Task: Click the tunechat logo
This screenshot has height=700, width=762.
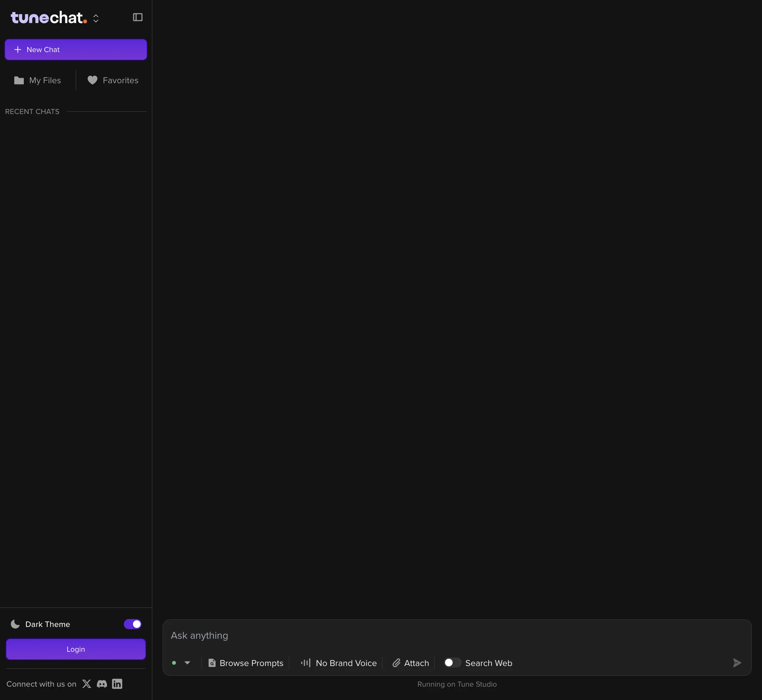Action: 49,18
